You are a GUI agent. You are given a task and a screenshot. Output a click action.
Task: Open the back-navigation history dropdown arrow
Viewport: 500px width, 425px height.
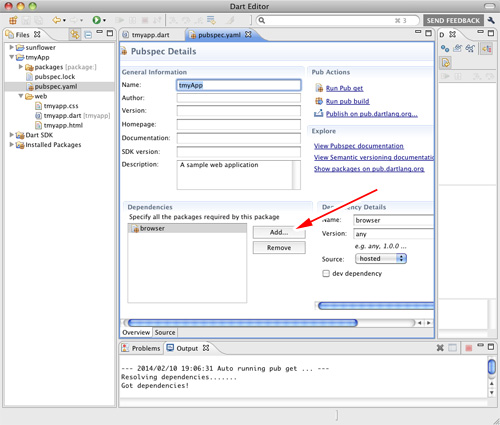click(64, 21)
